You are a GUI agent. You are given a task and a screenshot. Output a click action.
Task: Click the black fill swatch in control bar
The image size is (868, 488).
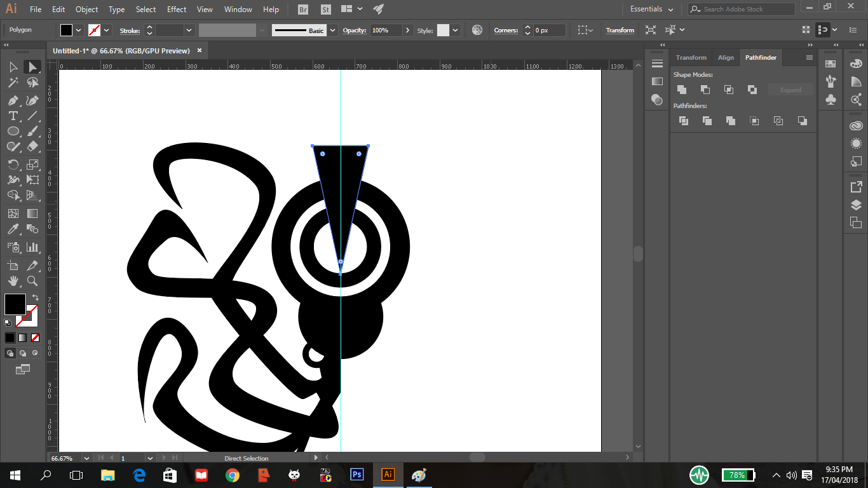67,30
